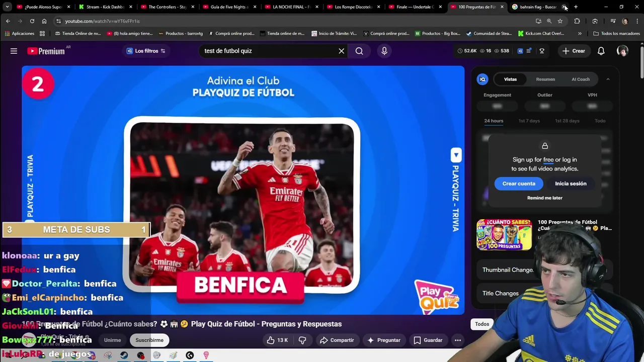Open the Kick.com Chat Overlay bookmark
Viewport: 644px width, 362px height.
point(540,34)
